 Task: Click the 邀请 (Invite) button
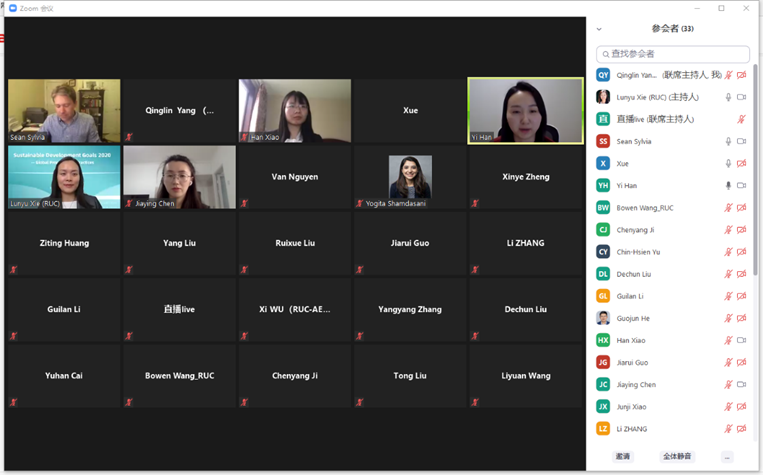[623, 457]
